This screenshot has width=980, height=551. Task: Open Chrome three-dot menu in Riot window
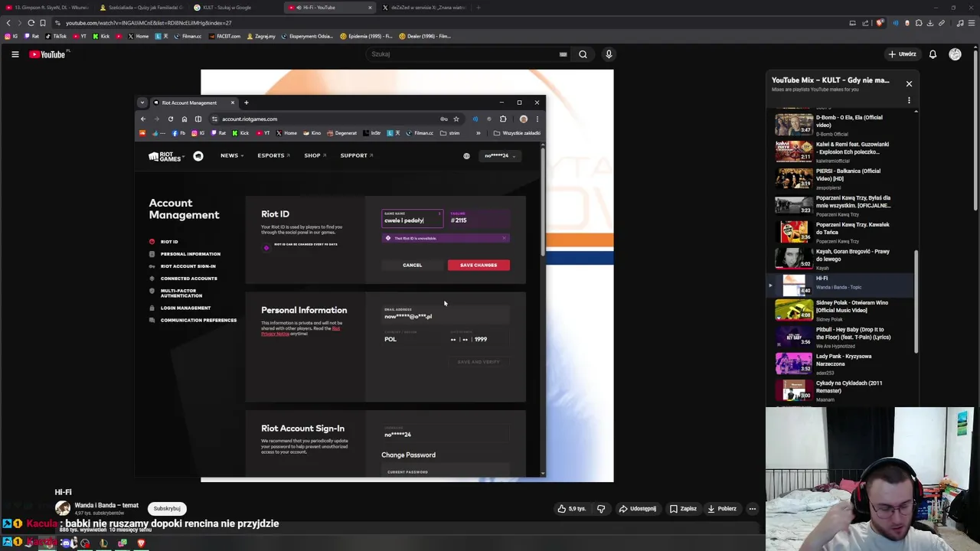pos(537,119)
